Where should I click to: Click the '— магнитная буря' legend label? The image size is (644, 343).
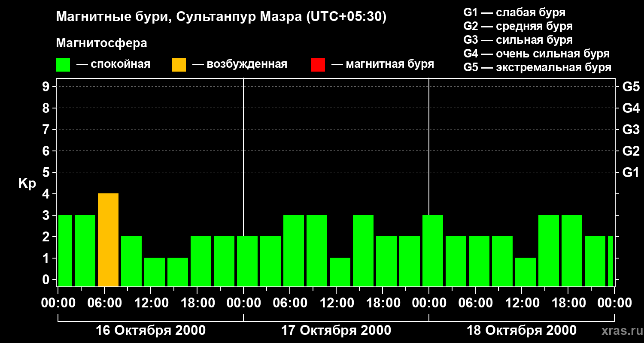click(383, 64)
